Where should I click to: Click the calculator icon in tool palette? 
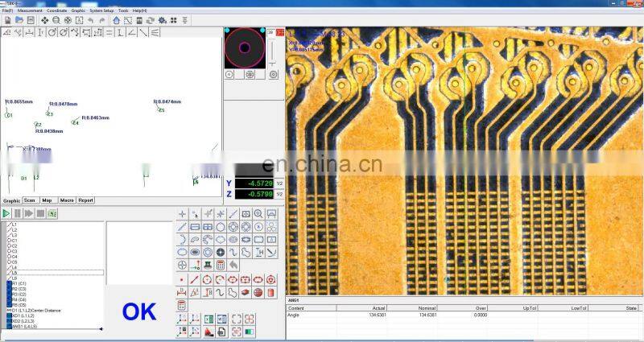coord(220,266)
